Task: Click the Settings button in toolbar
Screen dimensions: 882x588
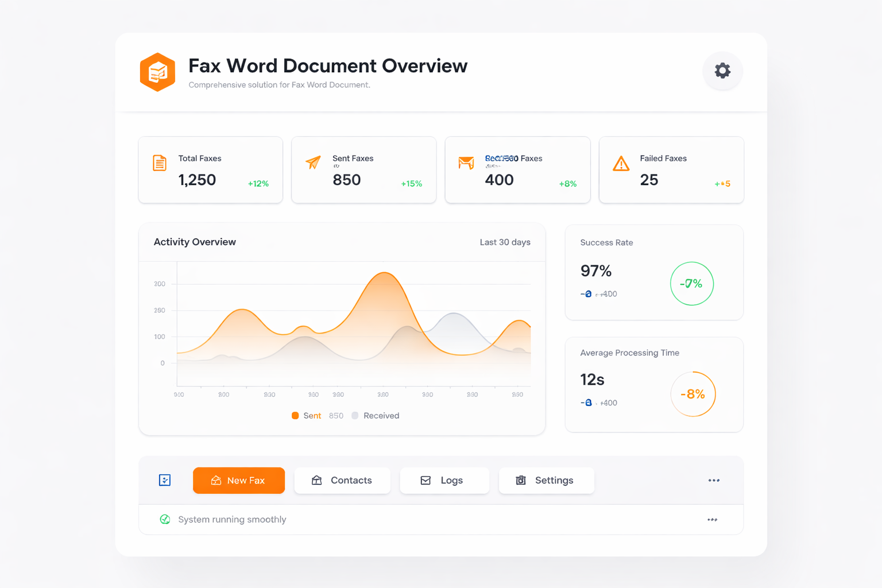Action: pyautogui.click(x=546, y=480)
